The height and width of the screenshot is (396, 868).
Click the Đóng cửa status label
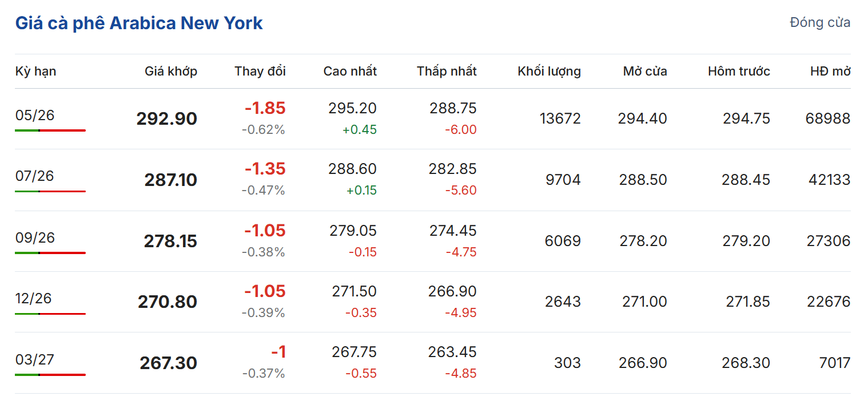(819, 23)
